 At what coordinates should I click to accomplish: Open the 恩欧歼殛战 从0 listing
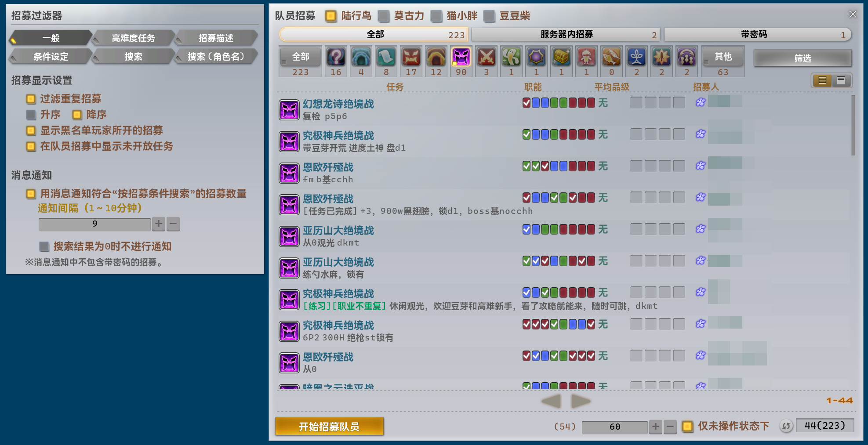(x=565, y=363)
